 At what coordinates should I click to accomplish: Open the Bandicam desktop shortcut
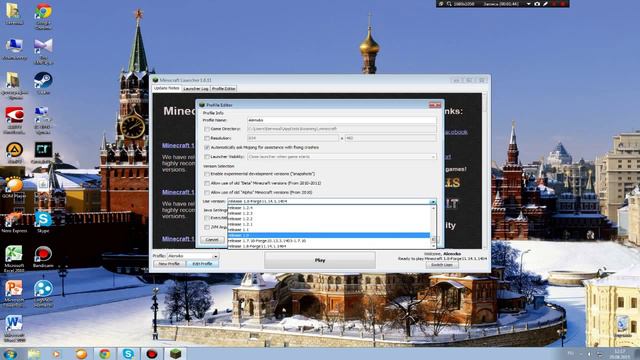tap(43, 257)
